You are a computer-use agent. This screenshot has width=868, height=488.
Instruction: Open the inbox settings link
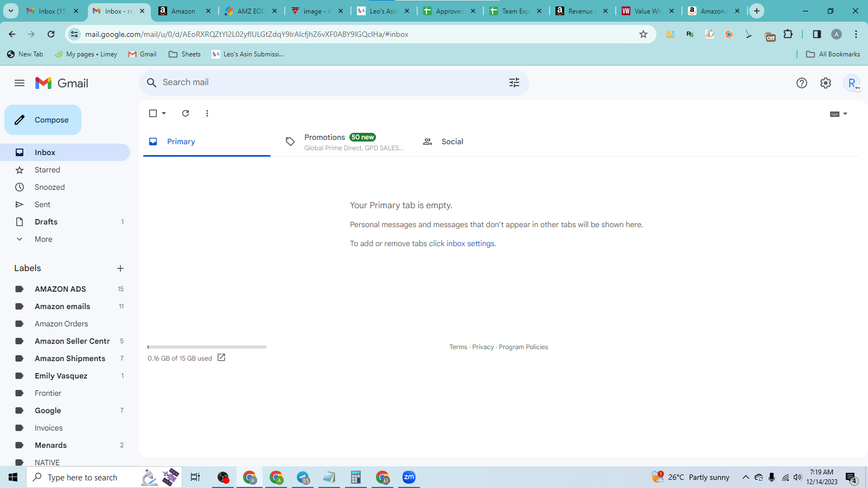pos(470,243)
